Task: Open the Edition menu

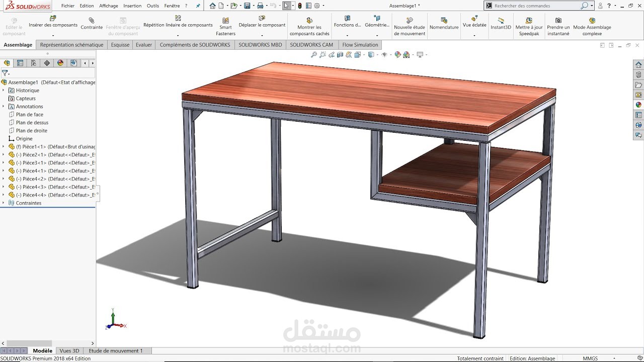Action: click(87, 6)
